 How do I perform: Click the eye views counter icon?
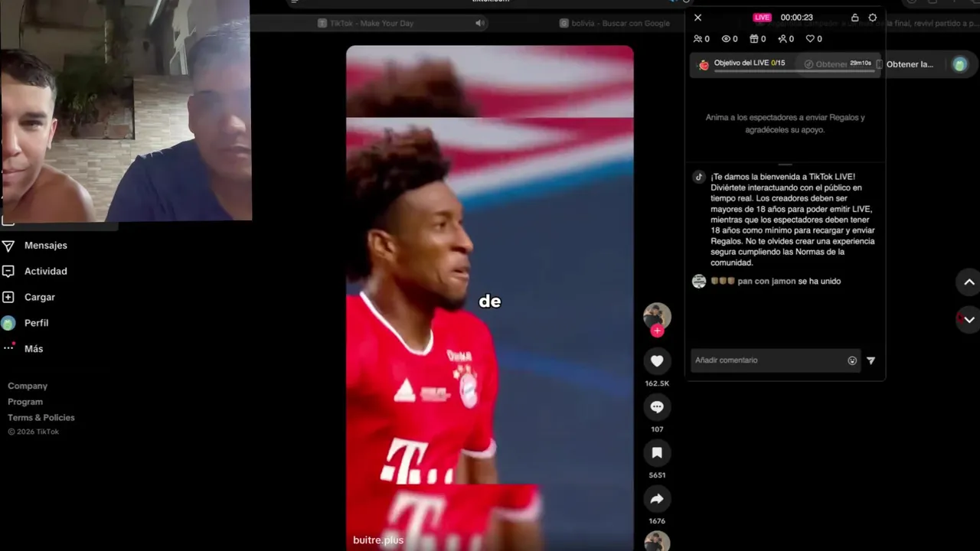726,39
